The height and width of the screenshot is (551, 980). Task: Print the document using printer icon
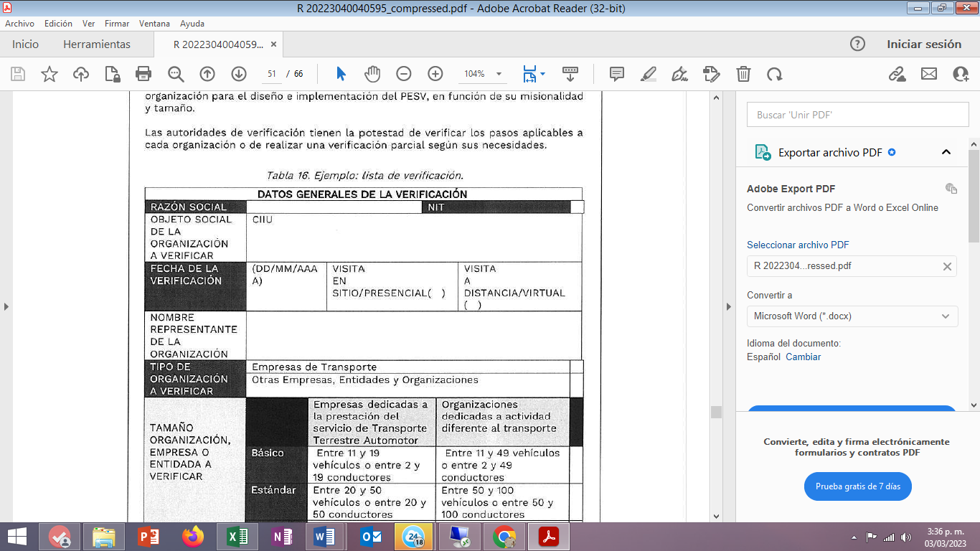pos(143,74)
